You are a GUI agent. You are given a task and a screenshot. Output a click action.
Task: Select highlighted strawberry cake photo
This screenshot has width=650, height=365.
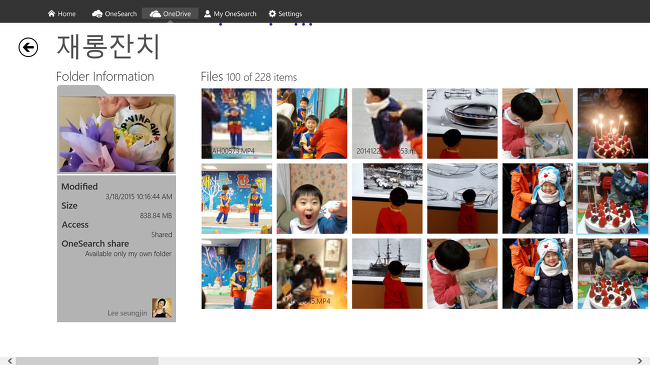tap(613, 199)
